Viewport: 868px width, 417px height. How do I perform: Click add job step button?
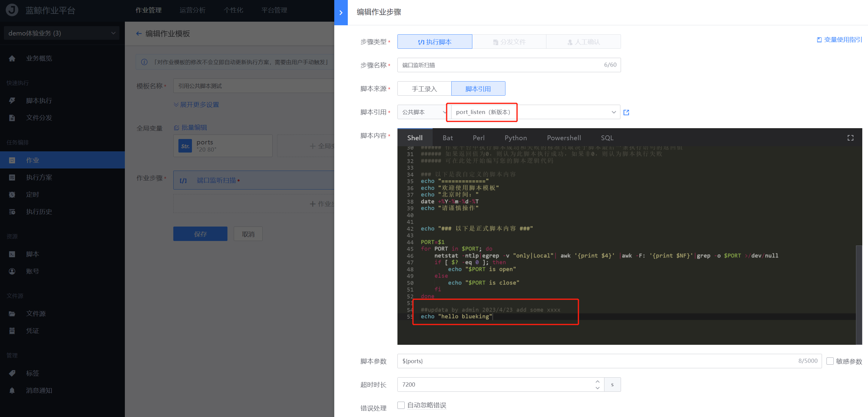(254, 204)
